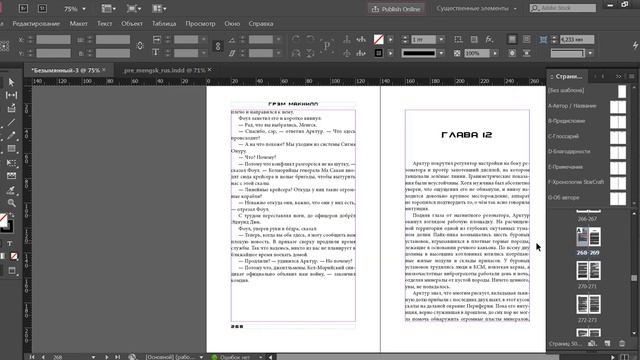Open the Редактирование menu
640x360 pixels.
pyautogui.click(x=36, y=24)
